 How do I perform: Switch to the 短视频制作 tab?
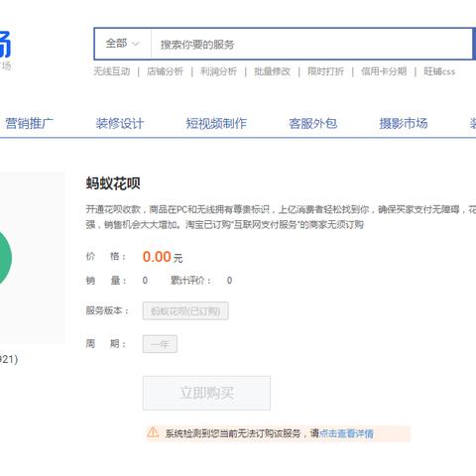216,123
